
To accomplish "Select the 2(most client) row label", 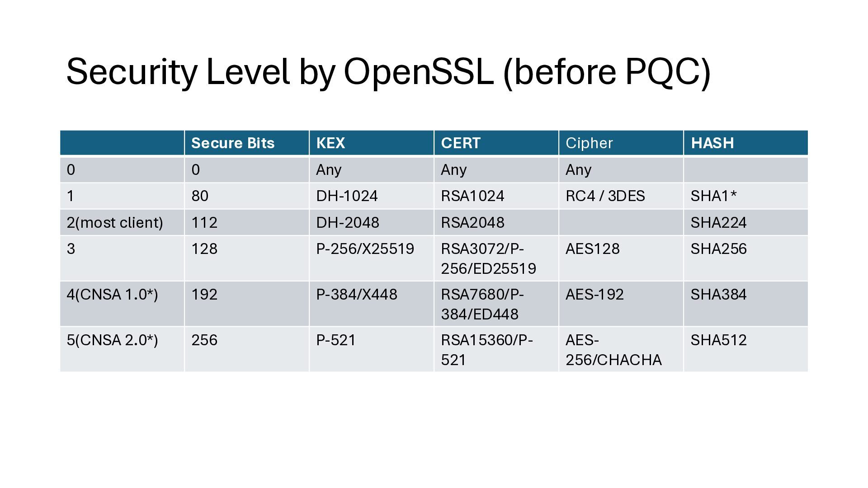I will pos(115,223).
